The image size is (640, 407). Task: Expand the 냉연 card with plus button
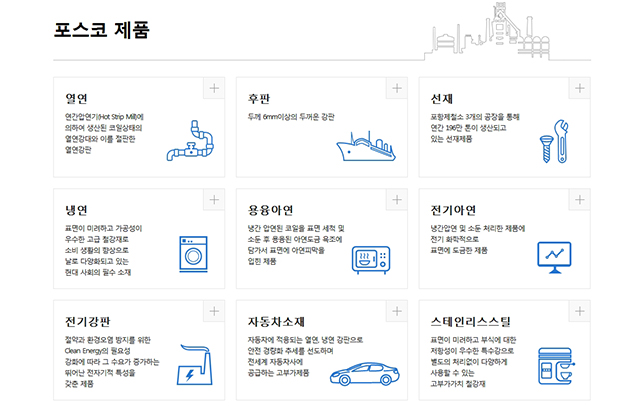pos(214,200)
